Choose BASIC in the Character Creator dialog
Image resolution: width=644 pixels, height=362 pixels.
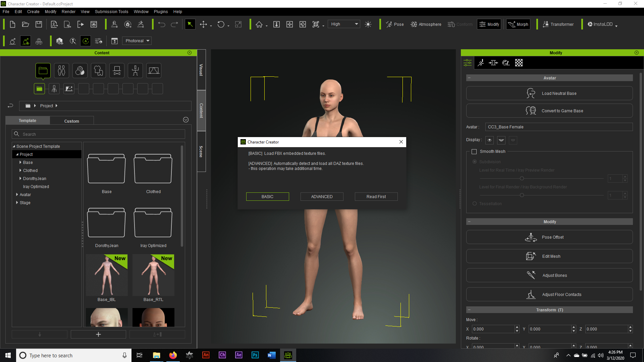point(267,197)
